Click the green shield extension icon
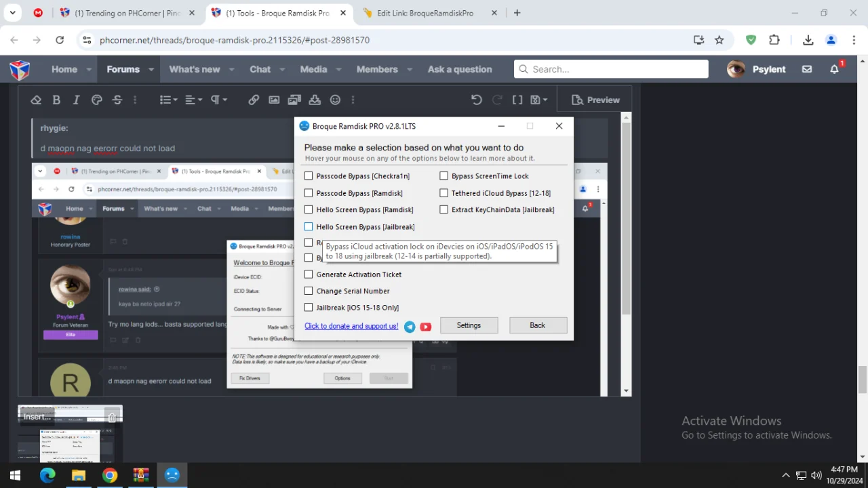 click(x=751, y=40)
